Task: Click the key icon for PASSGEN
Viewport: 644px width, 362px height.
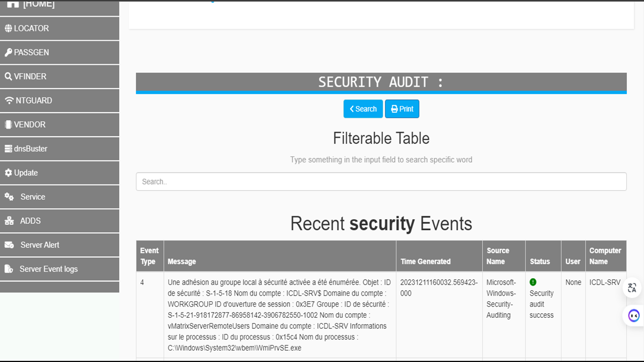Action: (8, 53)
